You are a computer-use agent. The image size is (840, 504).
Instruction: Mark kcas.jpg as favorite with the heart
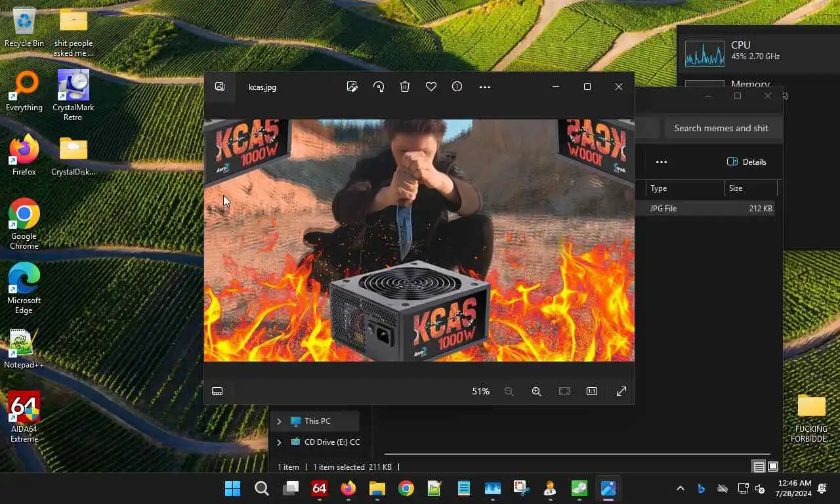(x=431, y=87)
